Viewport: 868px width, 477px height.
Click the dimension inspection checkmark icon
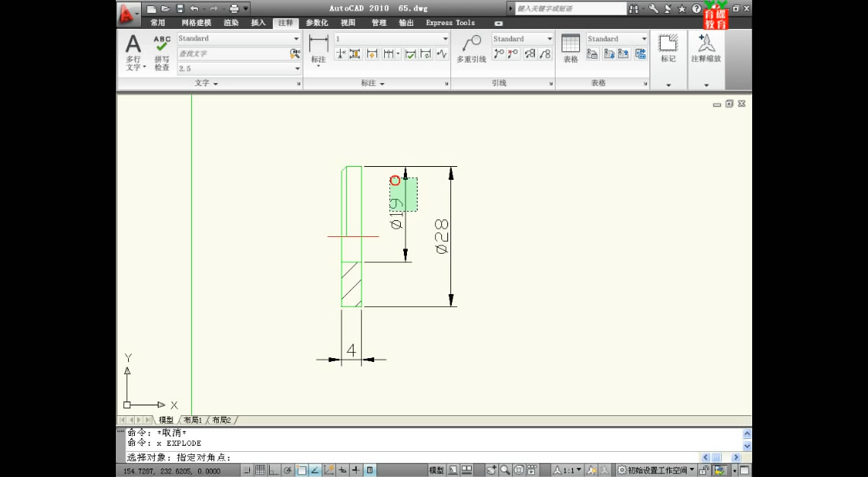411,53
